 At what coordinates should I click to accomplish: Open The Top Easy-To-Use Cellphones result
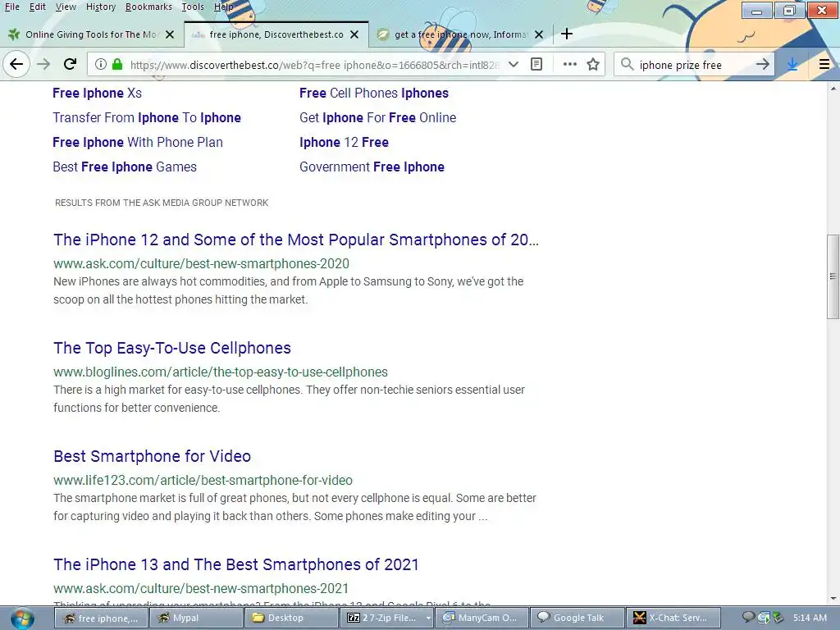point(172,348)
